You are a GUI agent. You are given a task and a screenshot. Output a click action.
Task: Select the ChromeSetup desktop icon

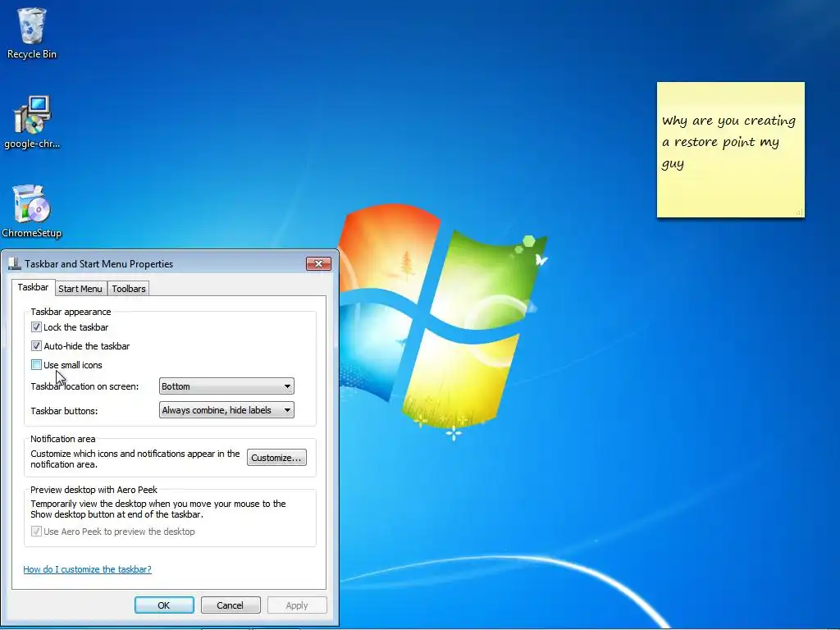32,211
